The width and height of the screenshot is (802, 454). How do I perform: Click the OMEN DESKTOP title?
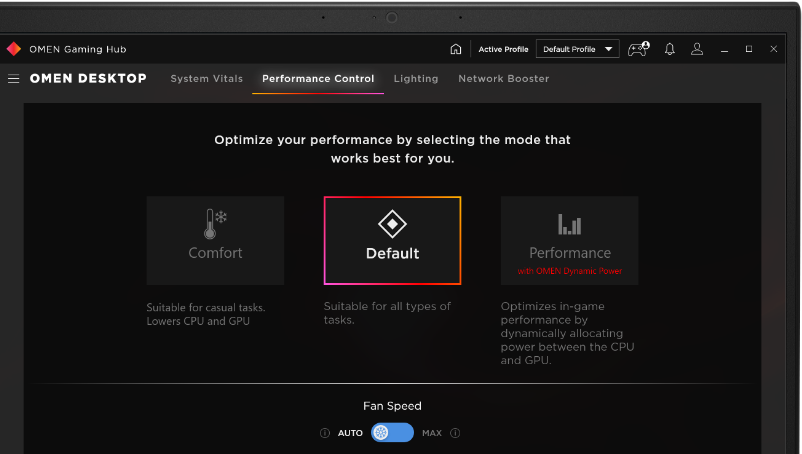(x=88, y=79)
